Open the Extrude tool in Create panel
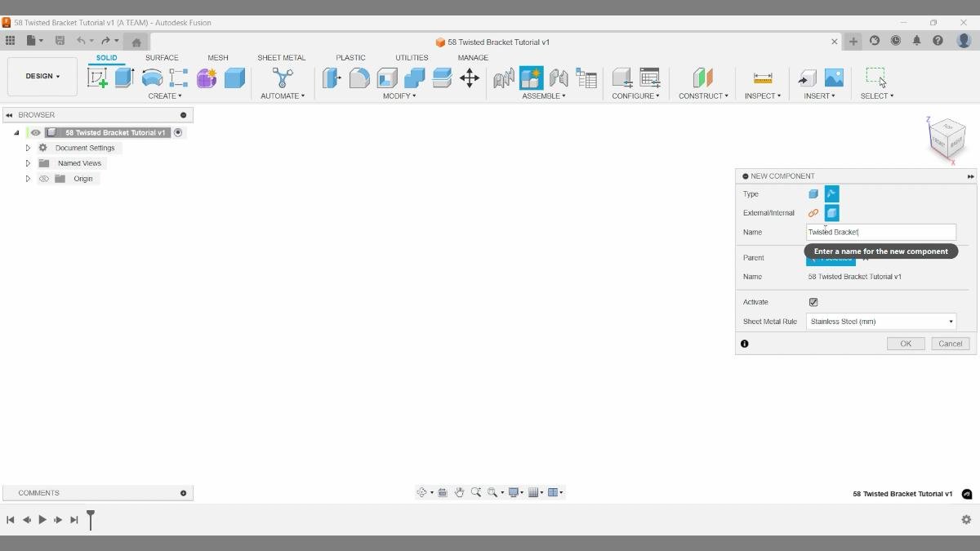Screen dimensions: 980x551 (x=124, y=78)
